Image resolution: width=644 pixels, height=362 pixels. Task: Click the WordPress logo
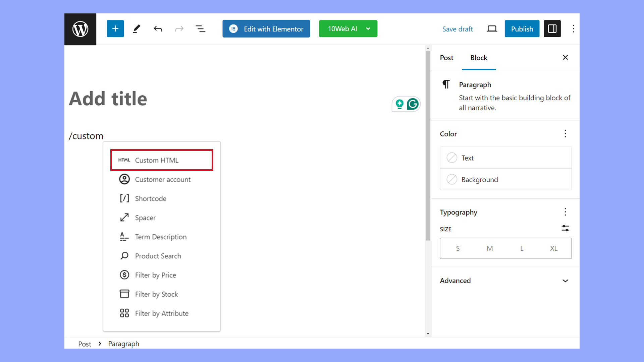80,29
